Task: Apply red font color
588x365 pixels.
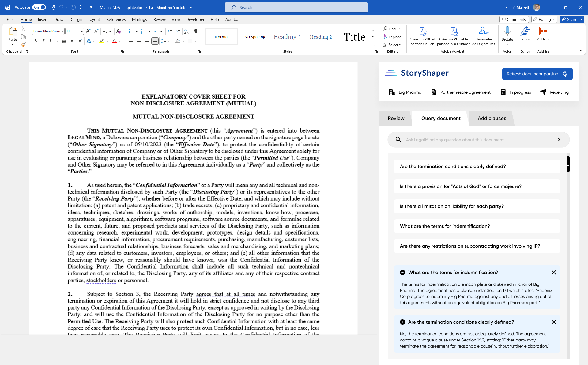Action: coord(114,41)
